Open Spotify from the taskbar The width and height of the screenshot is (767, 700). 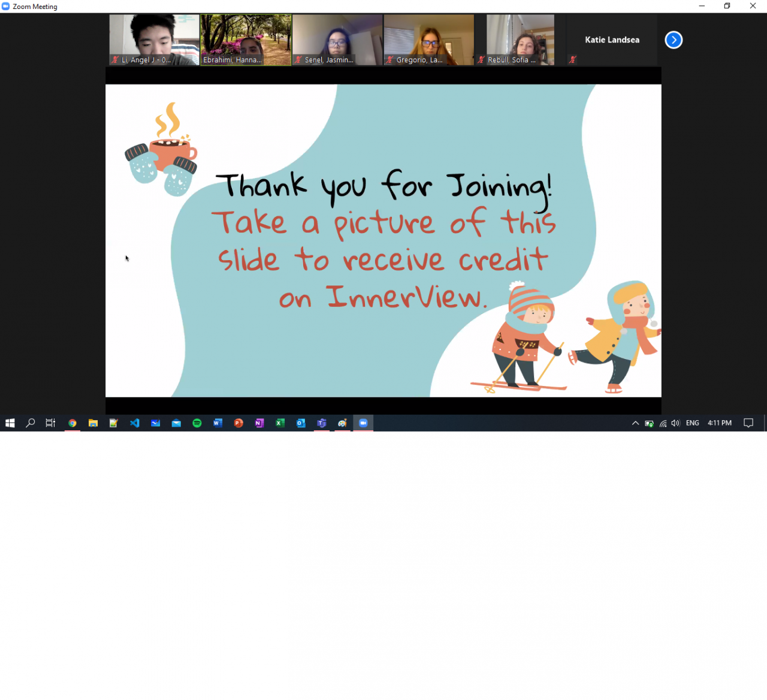[197, 423]
